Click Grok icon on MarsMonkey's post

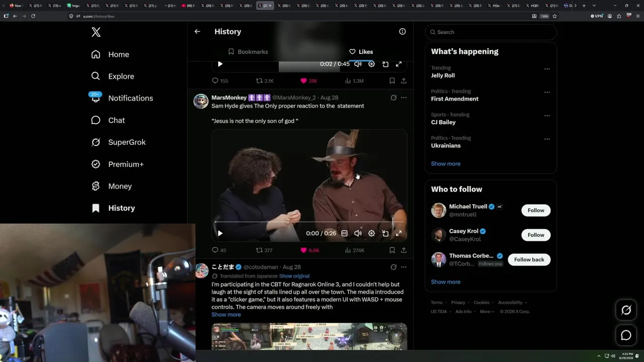click(393, 98)
